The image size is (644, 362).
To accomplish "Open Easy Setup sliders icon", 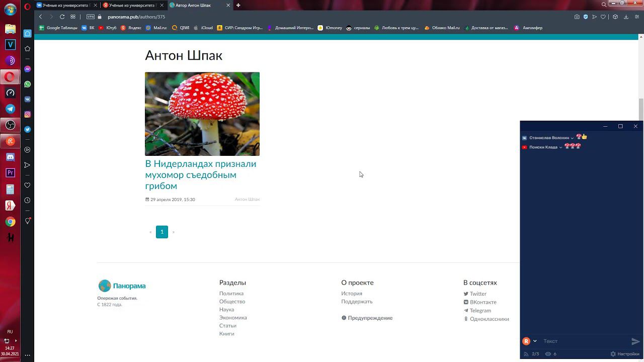I will click(637, 17).
